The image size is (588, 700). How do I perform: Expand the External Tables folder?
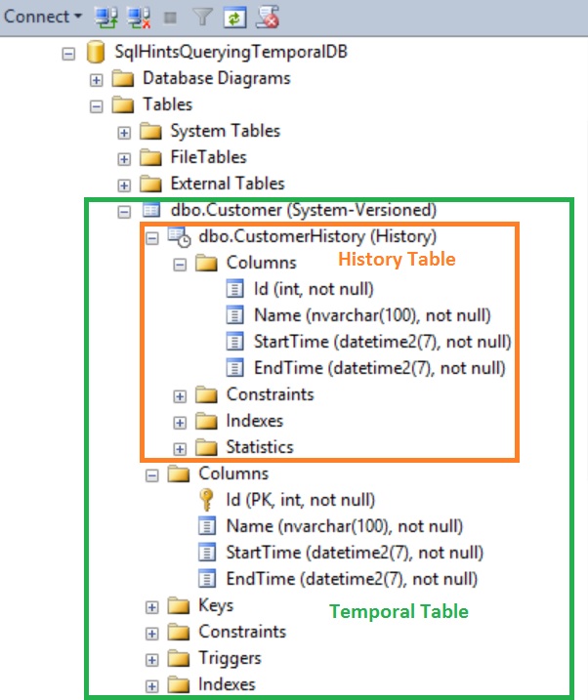click(124, 185)
